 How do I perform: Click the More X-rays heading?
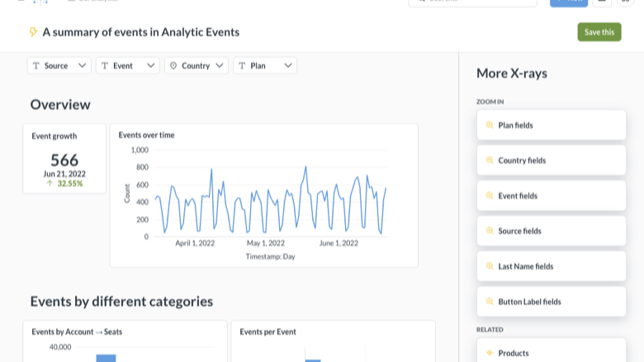point(512,73)
